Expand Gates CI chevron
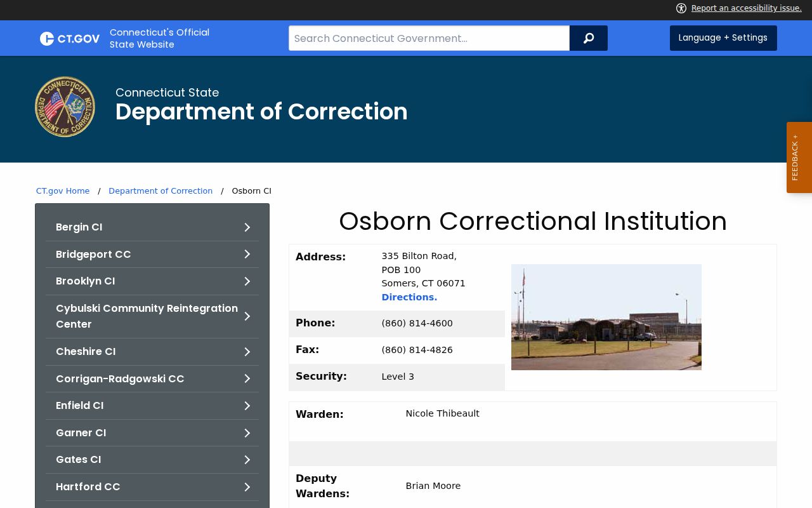Viewport: 812px width, 508px height. click(247, 460)
